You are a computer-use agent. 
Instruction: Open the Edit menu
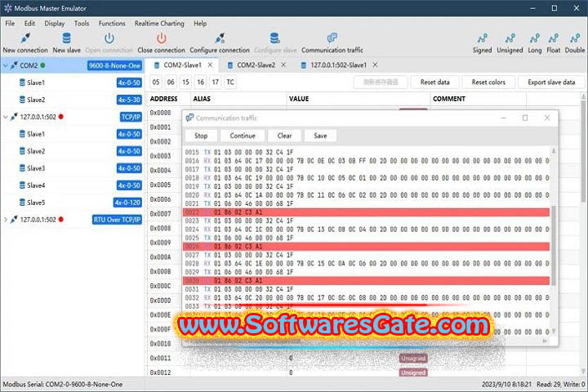pyautogui.click(x=29, y=24)
